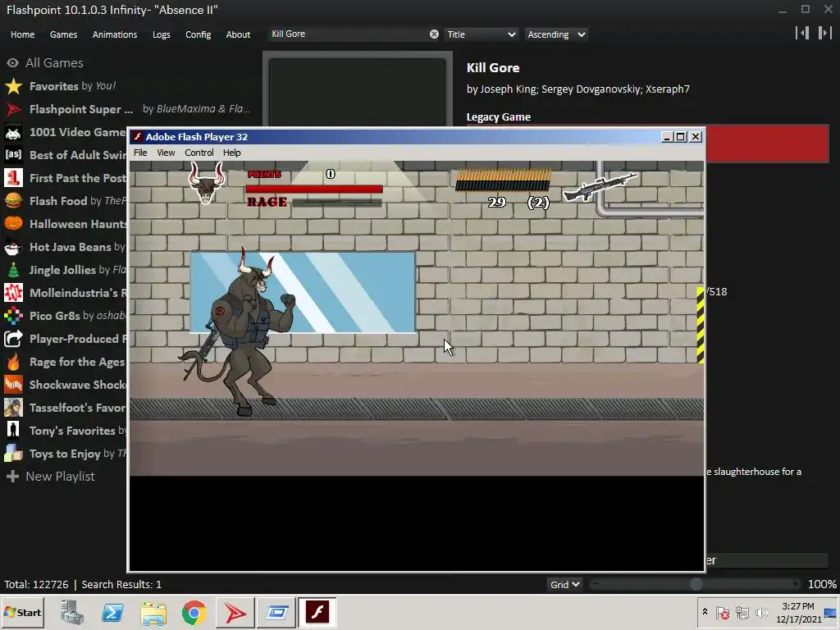Open Flash Player File menu
The width and height of the screenshot is (840, 630).
pyautogui.click(x=140, y=153)
